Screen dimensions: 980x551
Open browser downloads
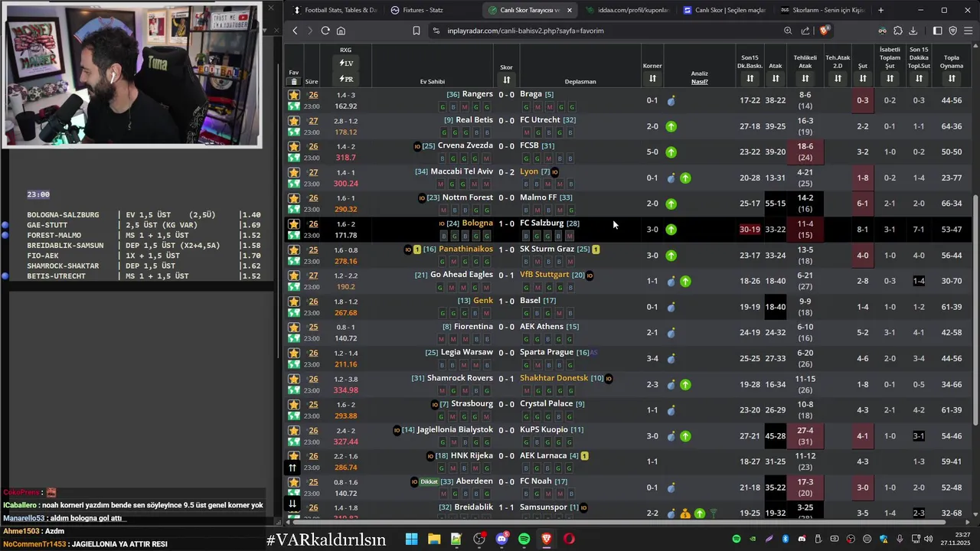point(913,31)
